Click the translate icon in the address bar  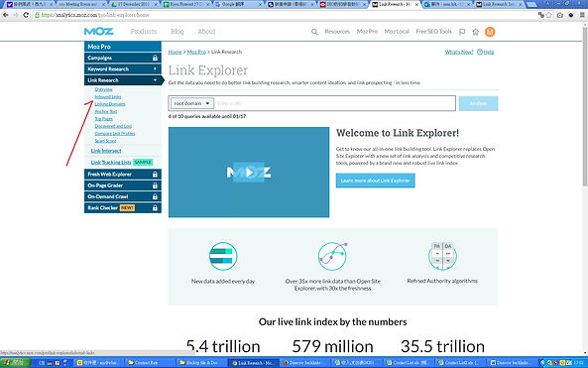(x=540, y=15)
